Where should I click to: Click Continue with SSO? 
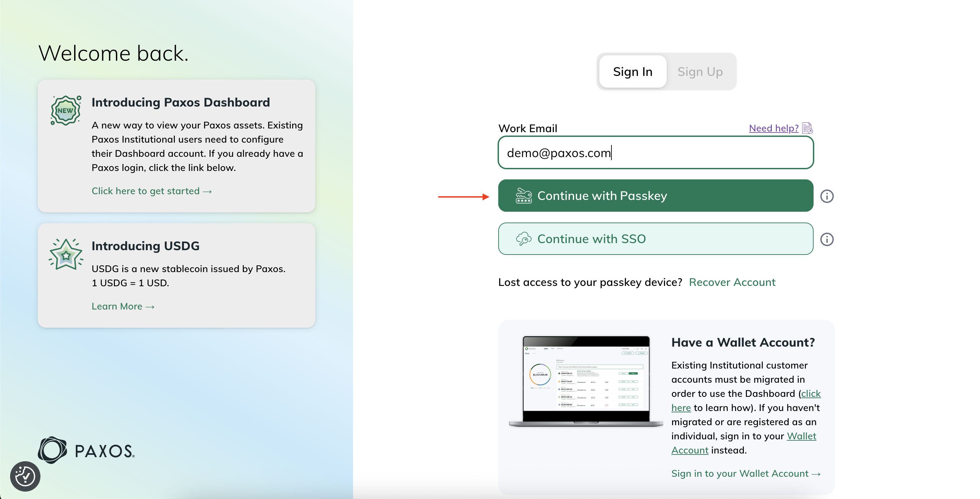(x=655, y=239)
